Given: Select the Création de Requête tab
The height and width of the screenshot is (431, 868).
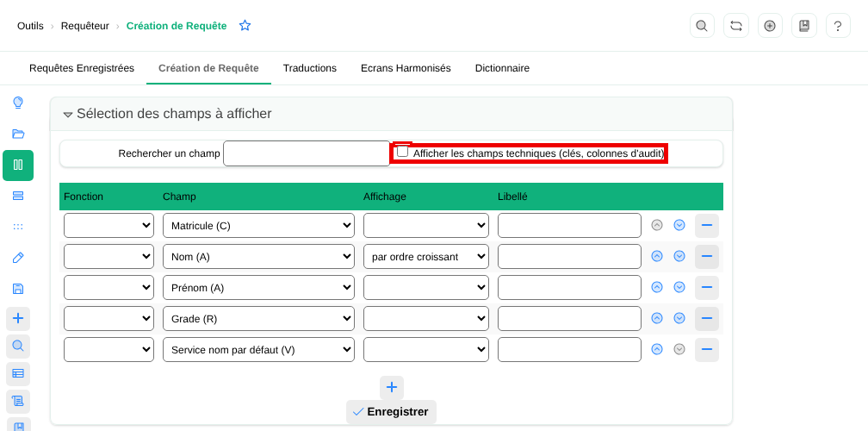Looking at the screenshot, I should pyautogui.click(x=208, y=68).
